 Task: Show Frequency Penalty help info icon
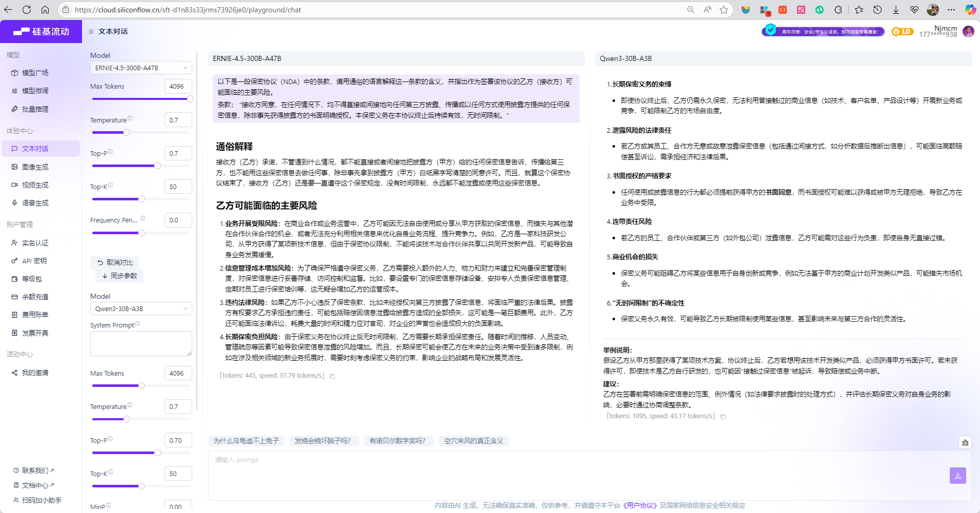coord(143,218)
